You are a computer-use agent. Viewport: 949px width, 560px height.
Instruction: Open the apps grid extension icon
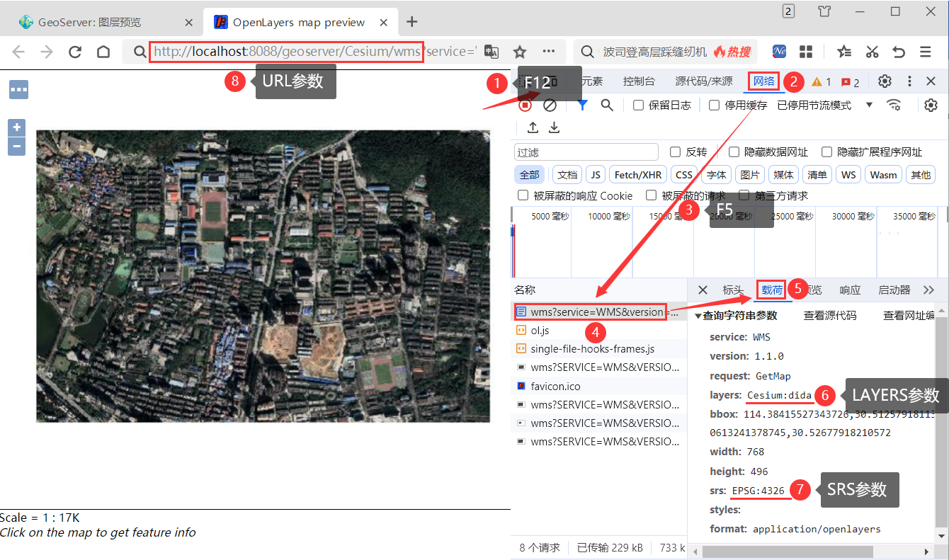pyautogui.click(x=806, y=52)
